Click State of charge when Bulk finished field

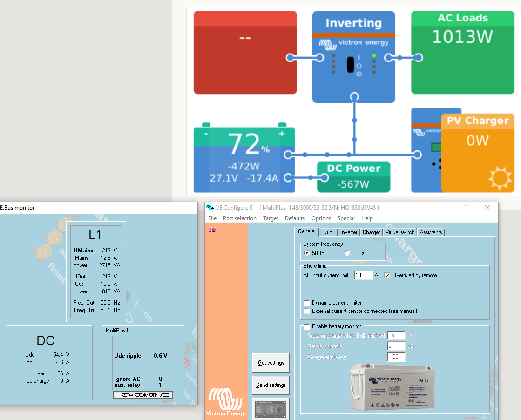point(396,335)
